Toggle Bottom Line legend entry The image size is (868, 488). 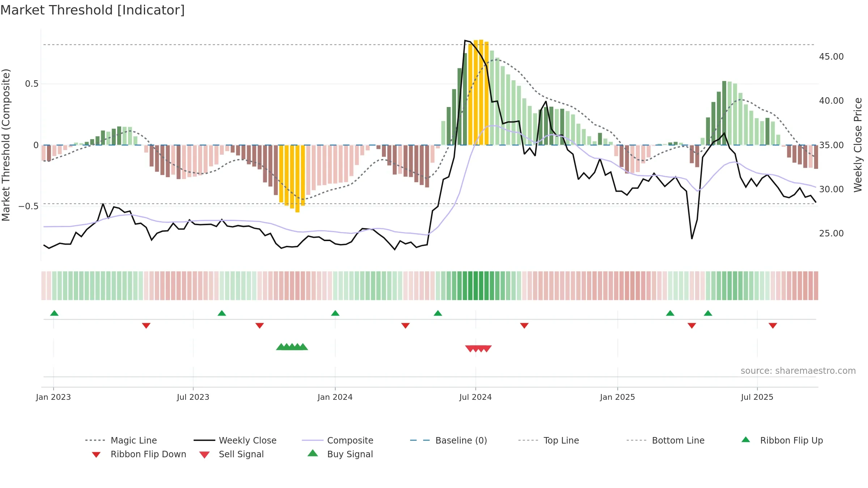pos(665,440)
